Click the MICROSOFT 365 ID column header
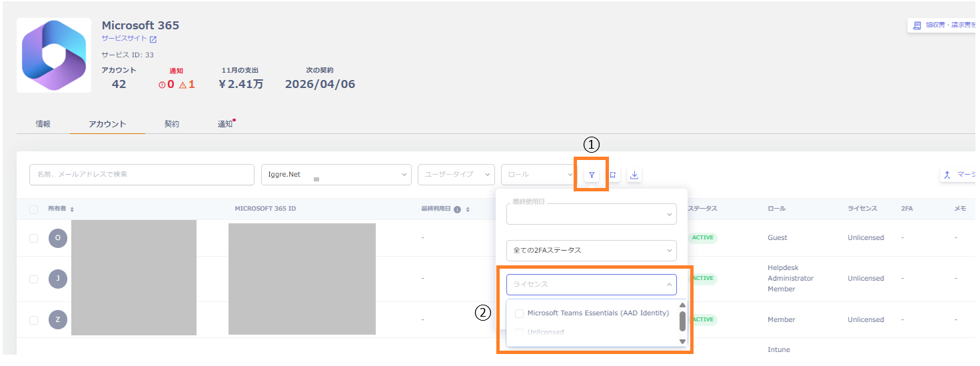 [265, 209]
